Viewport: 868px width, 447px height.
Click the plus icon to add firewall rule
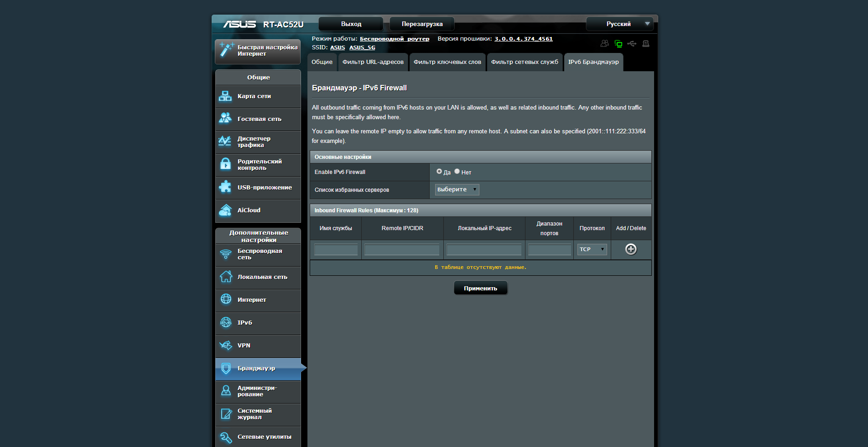click(631, 249)
